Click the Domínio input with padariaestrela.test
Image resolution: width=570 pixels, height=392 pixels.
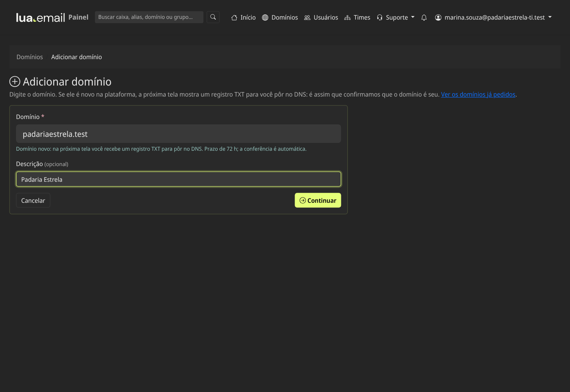[x=178, y=134]
